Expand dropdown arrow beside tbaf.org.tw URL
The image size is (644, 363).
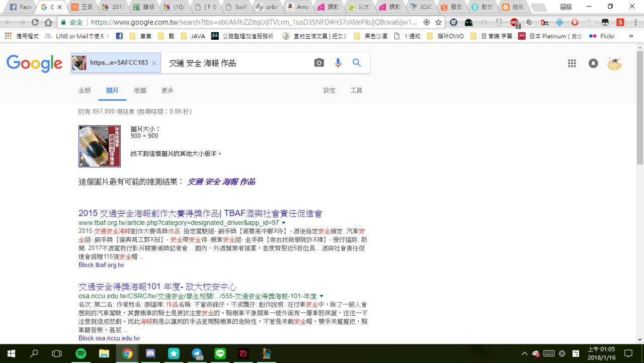pyautogui.click(x=284, y=223)
